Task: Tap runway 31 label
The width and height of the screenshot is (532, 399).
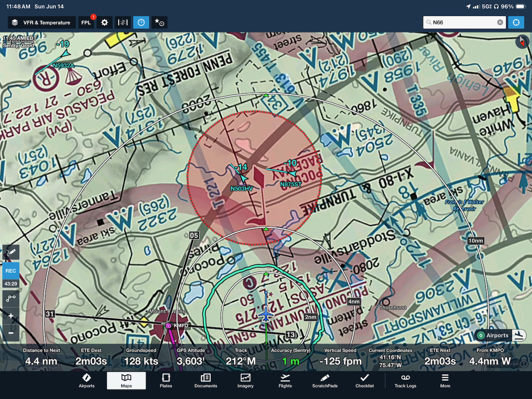Action: [50, 314]
